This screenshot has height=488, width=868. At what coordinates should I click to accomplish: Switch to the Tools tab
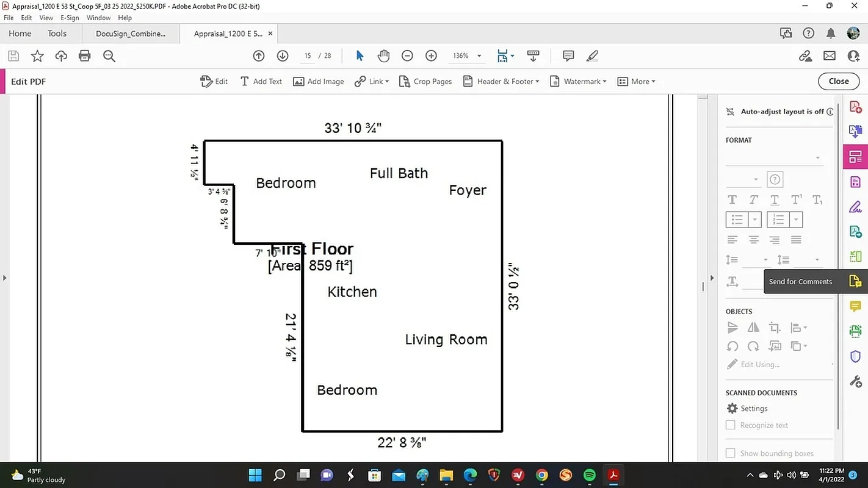pyautogui.click(x=57, y=33)
